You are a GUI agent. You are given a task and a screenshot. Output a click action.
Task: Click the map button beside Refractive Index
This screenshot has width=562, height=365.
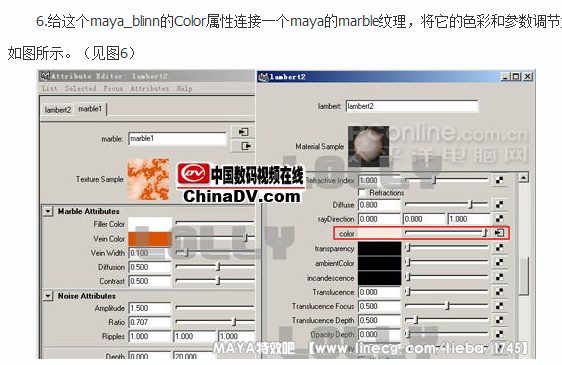500,180
